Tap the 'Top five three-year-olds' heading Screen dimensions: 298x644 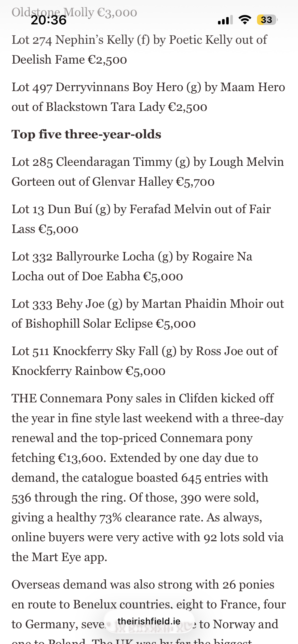[86, 134]
